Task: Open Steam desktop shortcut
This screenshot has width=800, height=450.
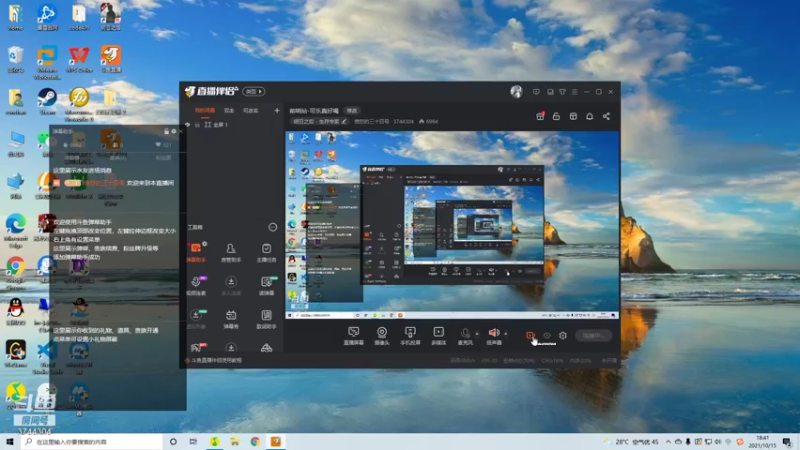Action: [x=47, y=101]
